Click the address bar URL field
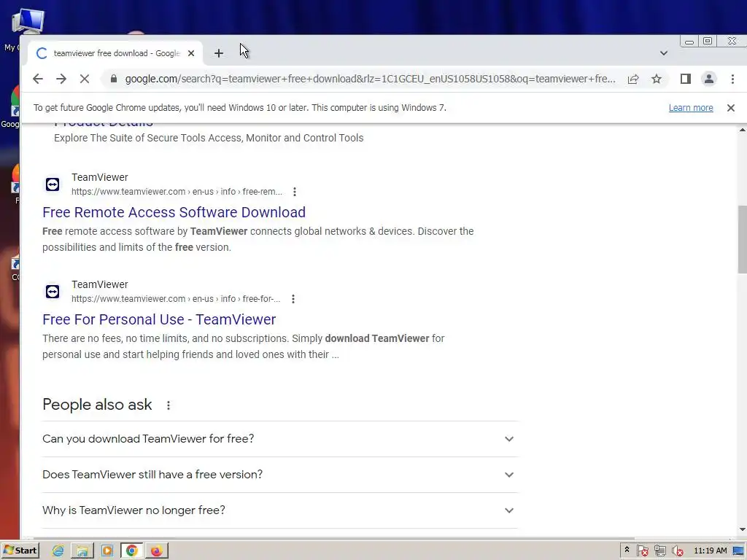This screenshot has width=747, height=560. [370, 79]
